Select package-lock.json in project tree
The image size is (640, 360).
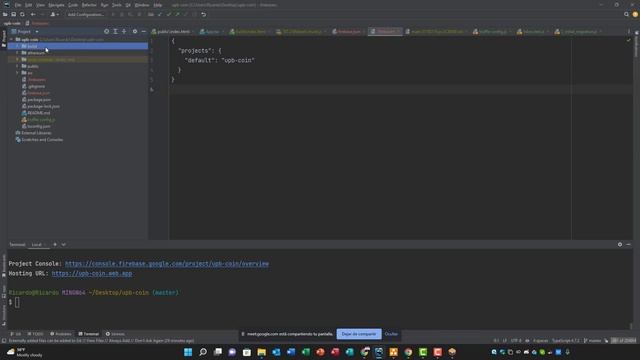[x=43, y=106]
